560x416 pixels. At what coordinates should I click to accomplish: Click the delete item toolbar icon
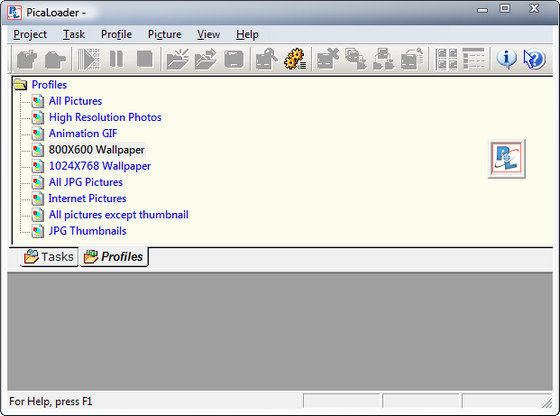coord(328,59)
